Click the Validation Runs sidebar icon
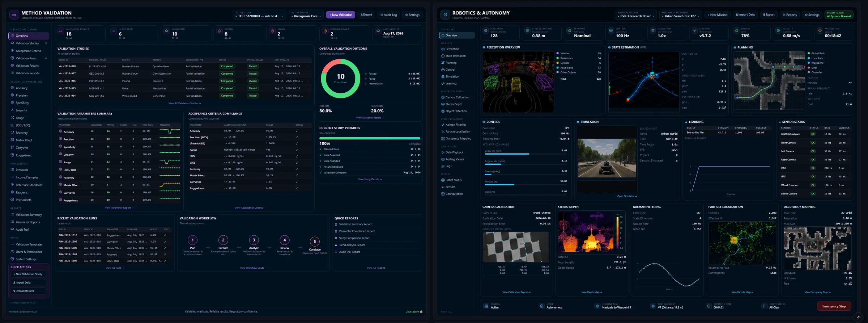 point(12,58)
